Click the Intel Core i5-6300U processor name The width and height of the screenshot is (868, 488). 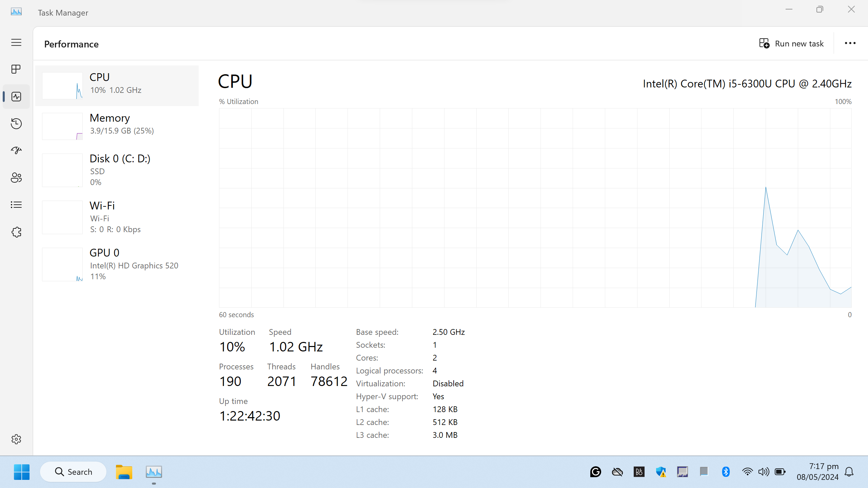tap(747, 84)
